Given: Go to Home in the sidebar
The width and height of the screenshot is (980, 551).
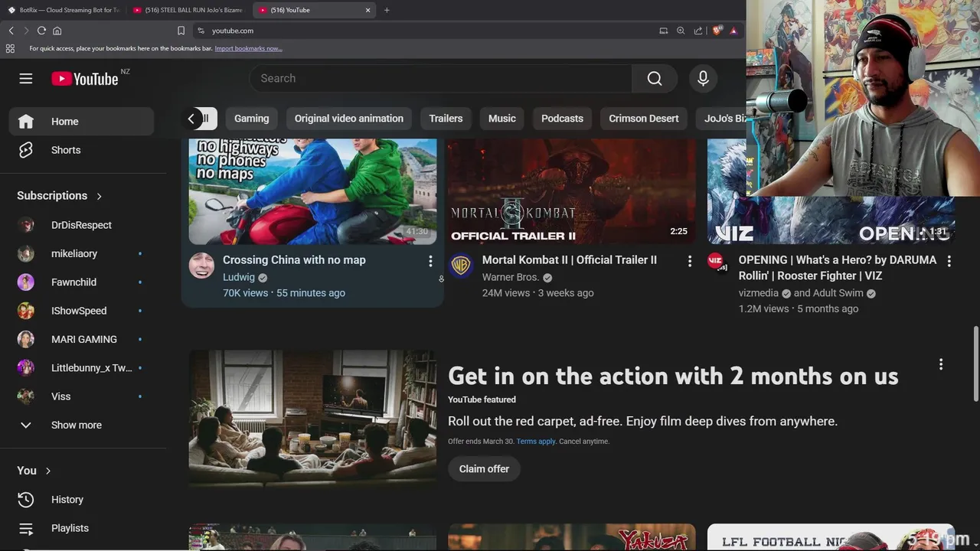Looking at the screenshot, I should [83, 122].
